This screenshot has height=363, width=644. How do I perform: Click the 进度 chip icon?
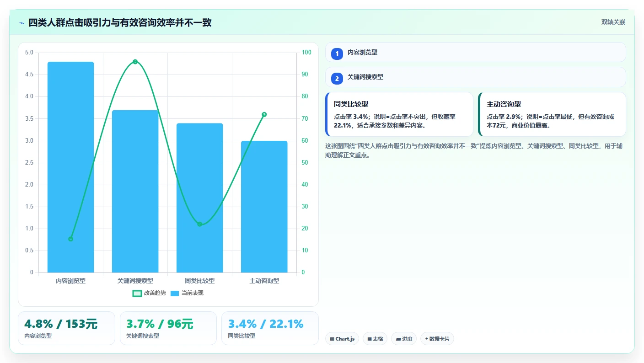398,339
